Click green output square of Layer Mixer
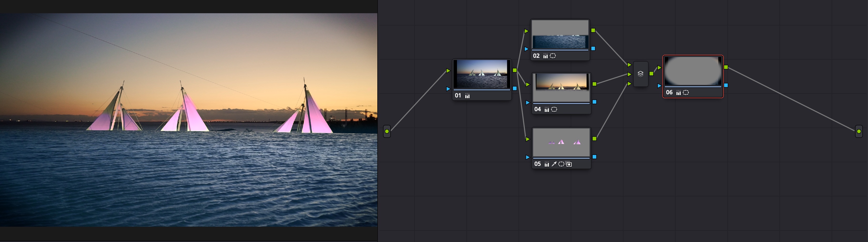 click(x=651, y=74)
